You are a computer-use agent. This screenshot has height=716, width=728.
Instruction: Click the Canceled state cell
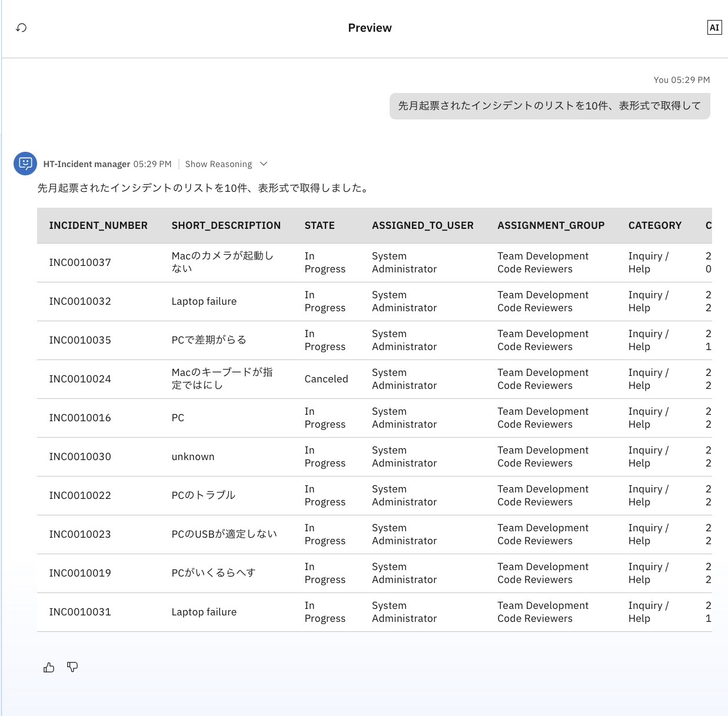pos(326,379)
